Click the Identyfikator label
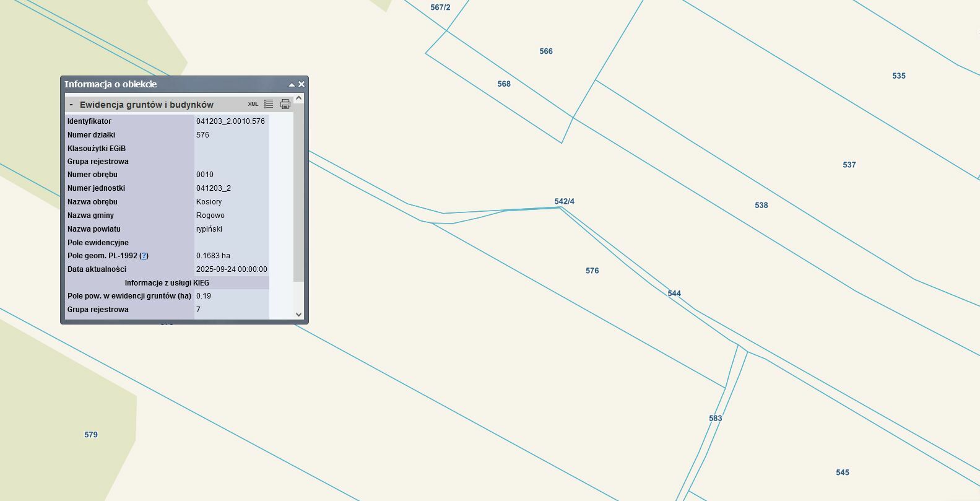980x501 pixels. click(90, 121)
